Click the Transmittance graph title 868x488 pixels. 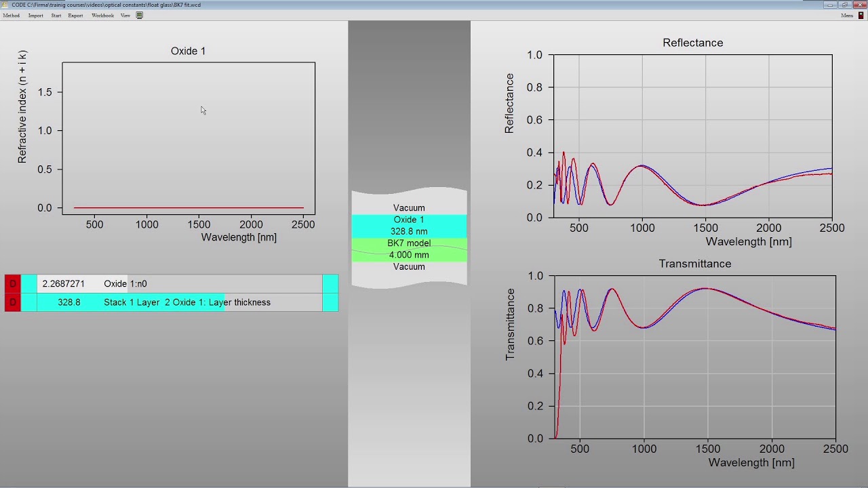click(x=695, y=264)
